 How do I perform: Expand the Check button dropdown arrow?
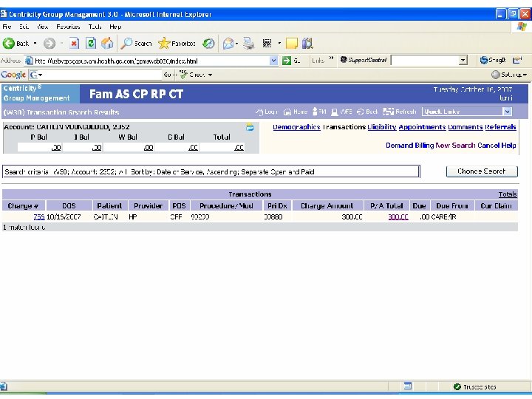click(210, 75)
